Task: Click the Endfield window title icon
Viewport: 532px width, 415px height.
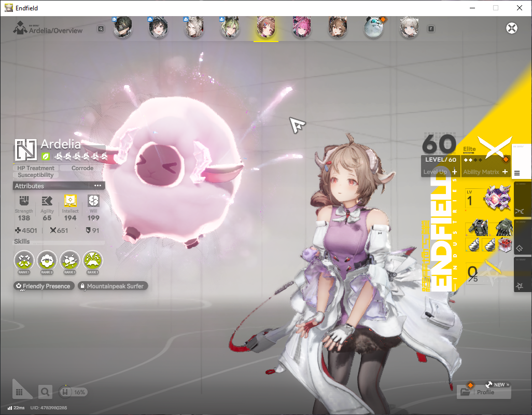Action: [x=8, y=8]
